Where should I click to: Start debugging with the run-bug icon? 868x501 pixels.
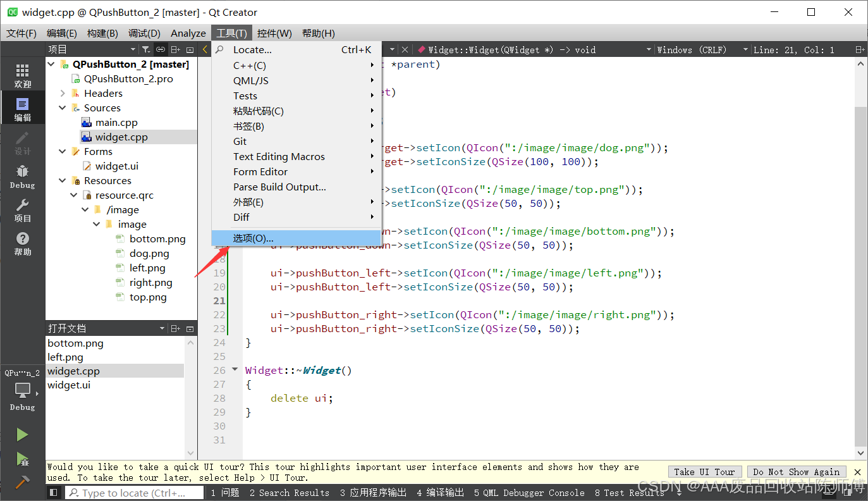click(22, 459)
